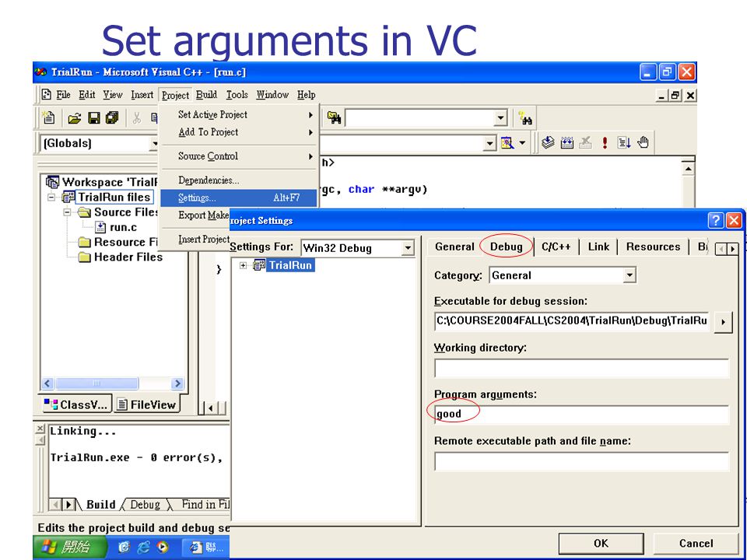Choose Settings... in Project menu

(239, 198)
